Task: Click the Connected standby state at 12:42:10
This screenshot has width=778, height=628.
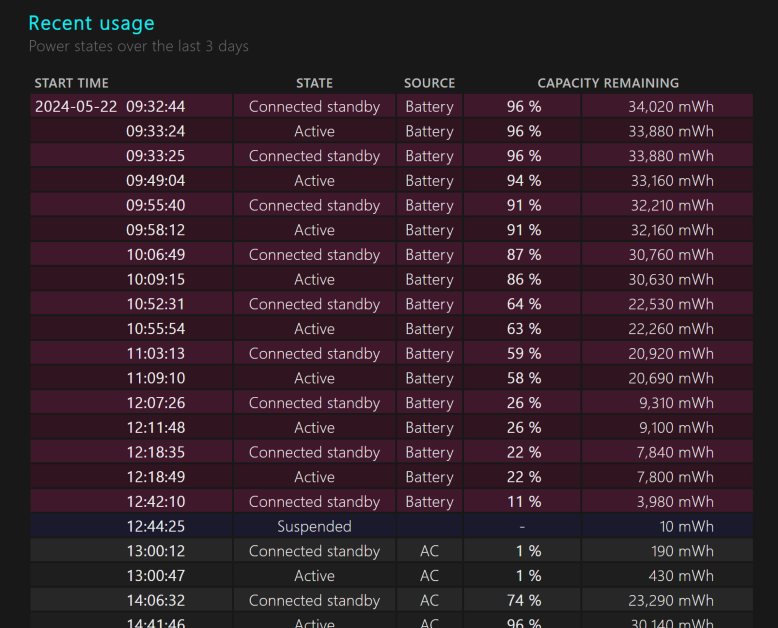Action: coord(314,502)
